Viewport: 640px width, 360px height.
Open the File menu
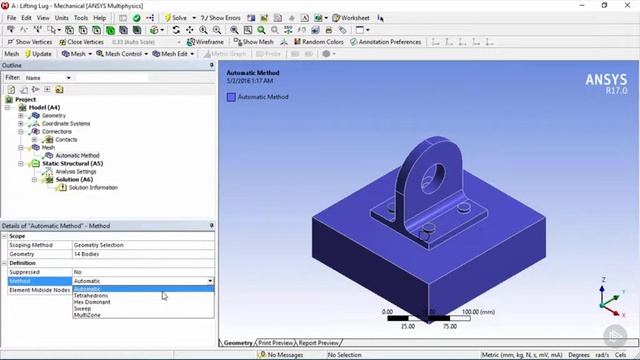[x=11, y=18]
